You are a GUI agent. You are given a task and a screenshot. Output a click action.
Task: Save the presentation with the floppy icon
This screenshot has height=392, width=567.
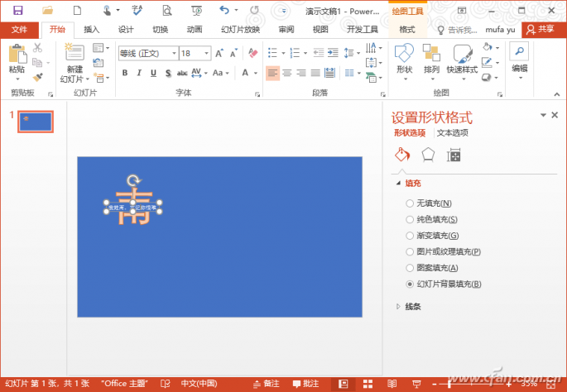point(17,10)
